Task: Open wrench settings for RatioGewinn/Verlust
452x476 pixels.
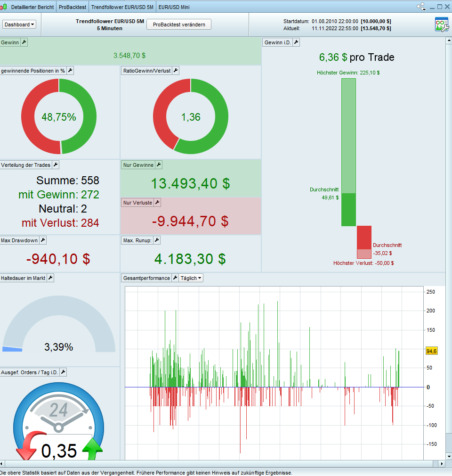Action: (176, 70)
